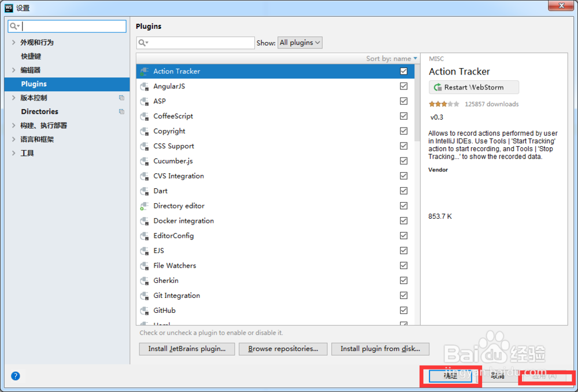Click the Directory editor plugin icon
The width and height of the screenshot is (578, 392).
coord(144,206)
